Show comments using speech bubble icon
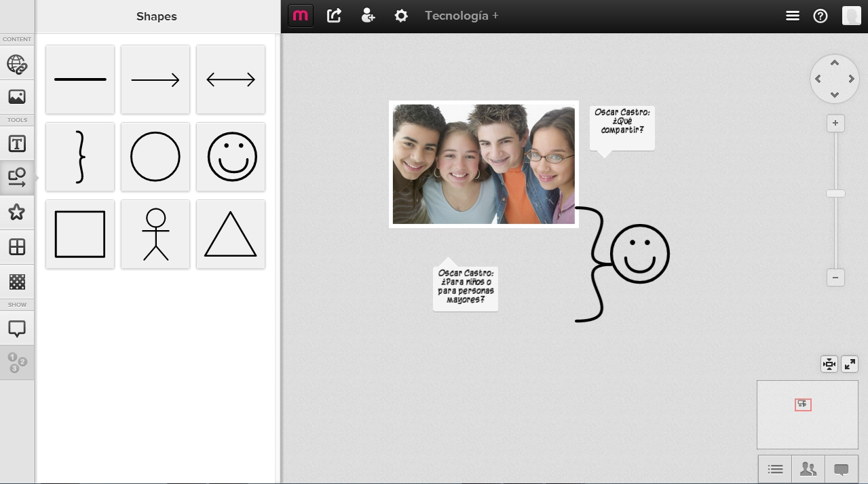Viewport: 868px width, 484px height. click(17, 329)
